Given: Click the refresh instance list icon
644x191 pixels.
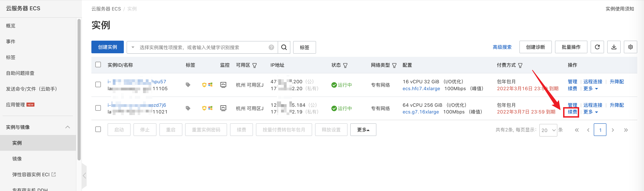Looking at the screenshot, I should point(597,47).
